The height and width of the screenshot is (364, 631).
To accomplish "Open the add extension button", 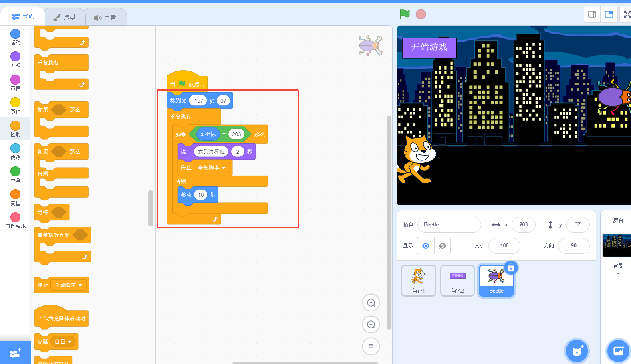I will pyautogui.click(x=16, y=353).
